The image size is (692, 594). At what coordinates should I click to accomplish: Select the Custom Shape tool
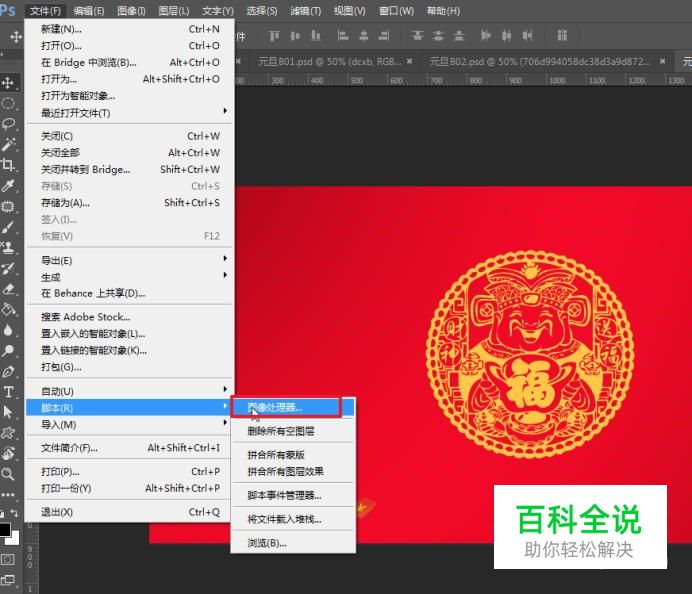click(x=8, y=433)
